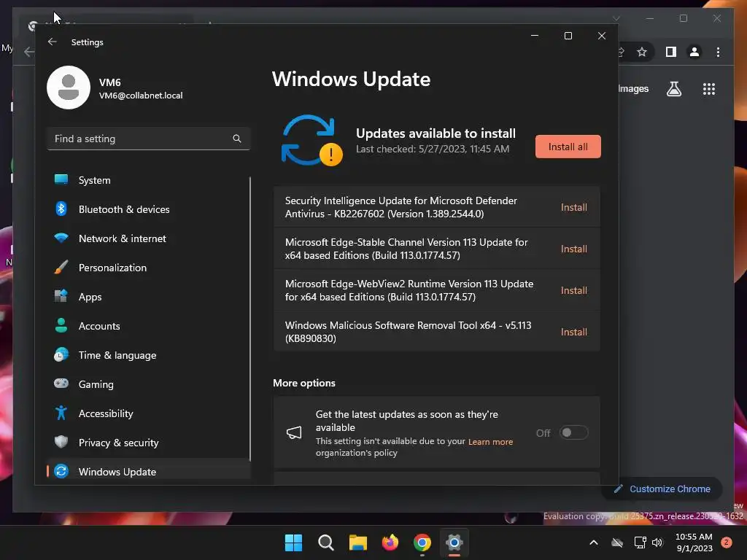This screenshot has height=560, width=747.
Task: Click the sidebar vertical scrollbar
Action: coord(250,319)
